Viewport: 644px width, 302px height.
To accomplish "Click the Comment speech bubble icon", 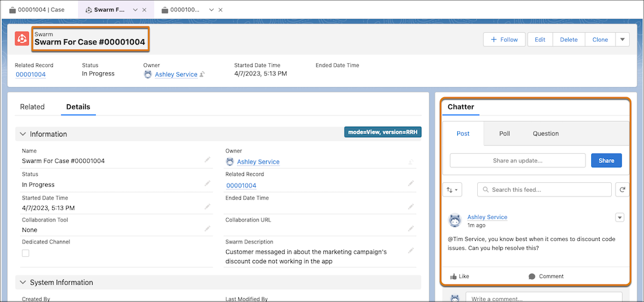I will point(532,276).
